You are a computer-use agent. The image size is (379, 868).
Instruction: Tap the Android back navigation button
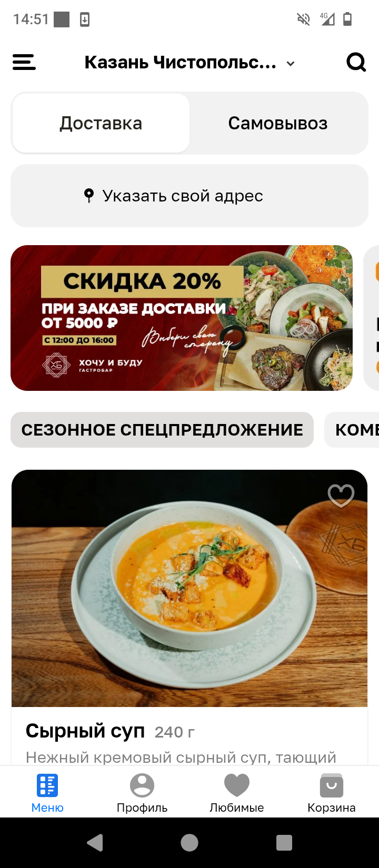[95, 843]
